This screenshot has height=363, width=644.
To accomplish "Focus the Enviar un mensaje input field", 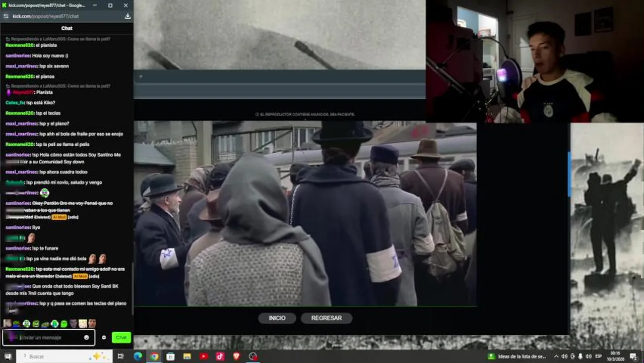I will pyautogui.click(x=49, y=337).
